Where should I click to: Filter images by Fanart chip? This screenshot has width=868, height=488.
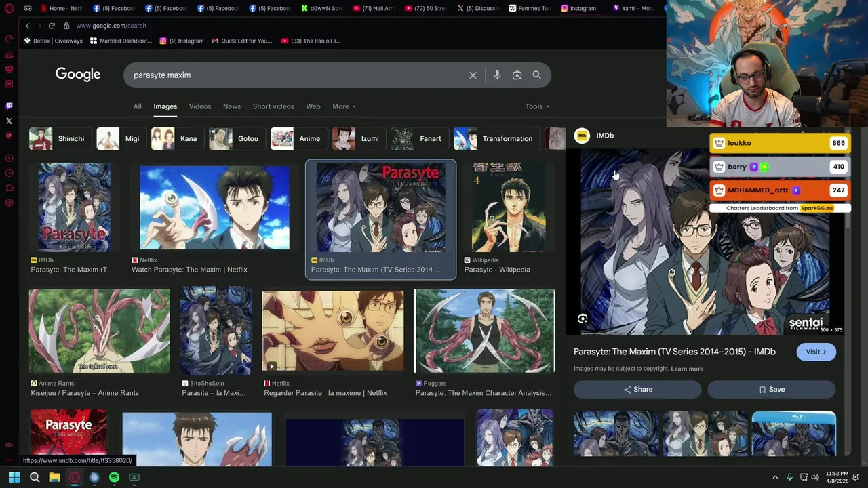click(419, 138)
